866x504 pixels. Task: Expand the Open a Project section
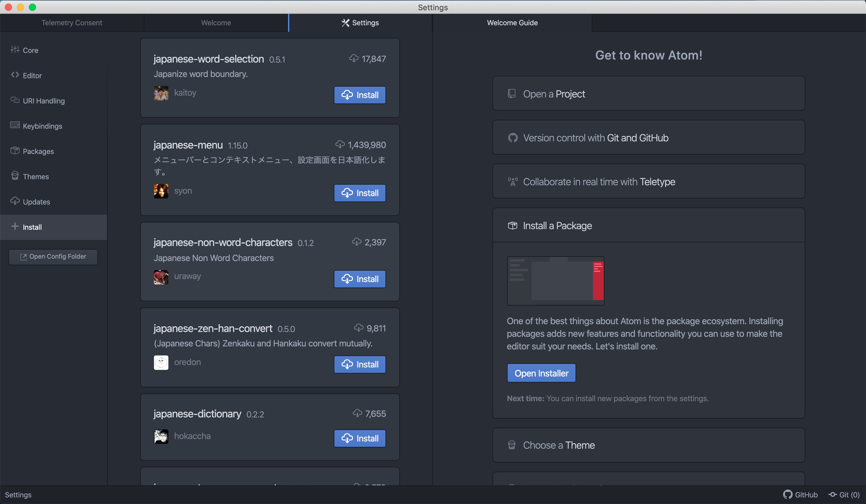click(x=649, y=94)
